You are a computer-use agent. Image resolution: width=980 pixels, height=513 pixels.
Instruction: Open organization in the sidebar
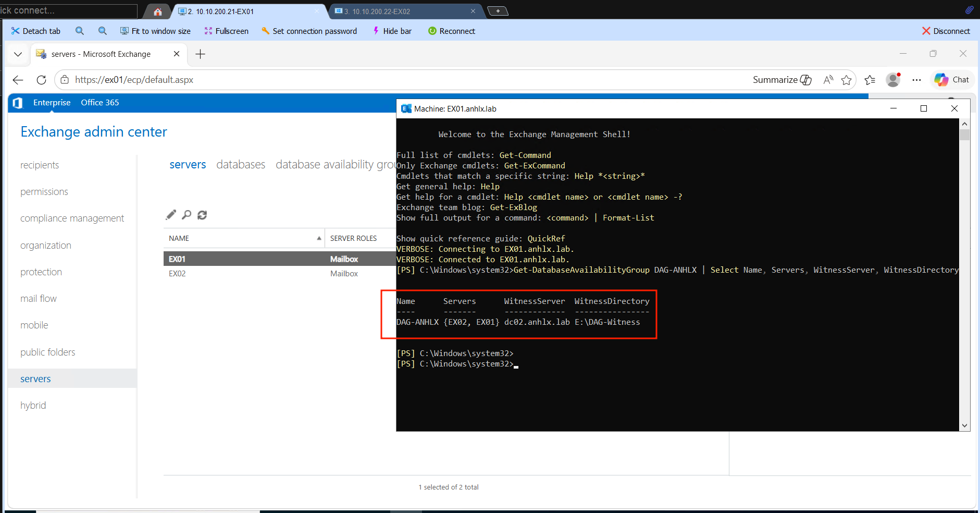point(46,246)
